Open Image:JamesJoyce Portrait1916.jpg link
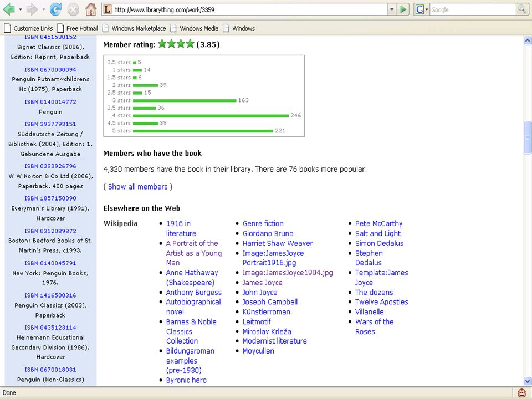The image size is (532, 399). coord(273,258)
